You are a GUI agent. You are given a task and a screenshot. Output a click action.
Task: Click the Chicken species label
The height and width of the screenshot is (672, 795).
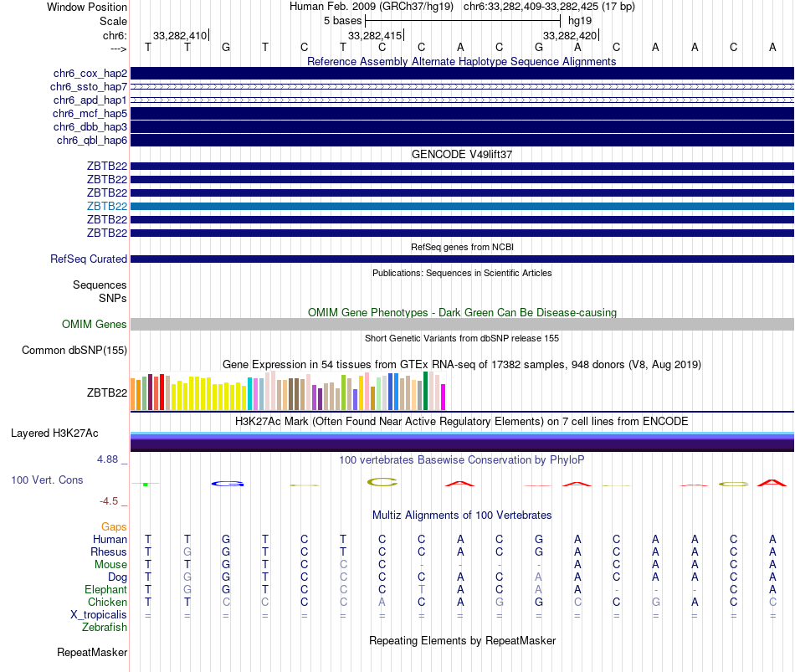click(x=107, y=602)
